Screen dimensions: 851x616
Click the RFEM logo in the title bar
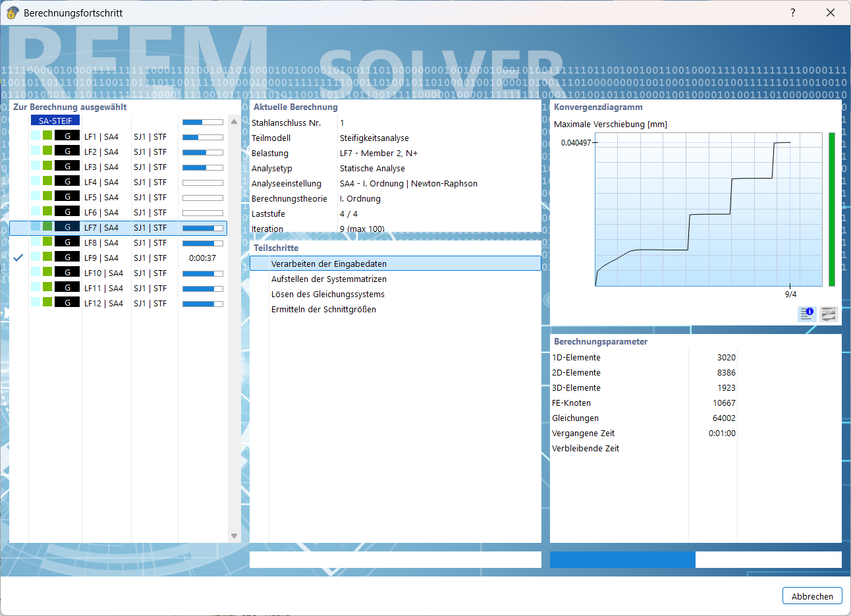coord(11,12)
